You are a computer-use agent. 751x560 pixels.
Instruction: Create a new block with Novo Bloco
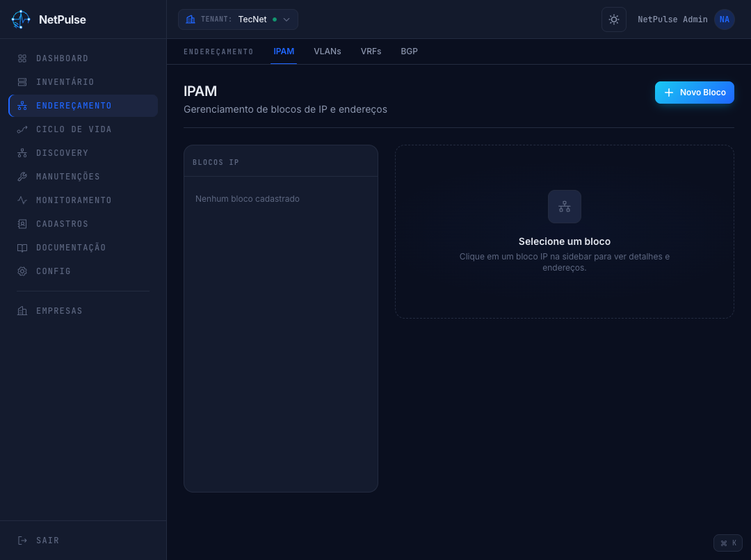695,93
